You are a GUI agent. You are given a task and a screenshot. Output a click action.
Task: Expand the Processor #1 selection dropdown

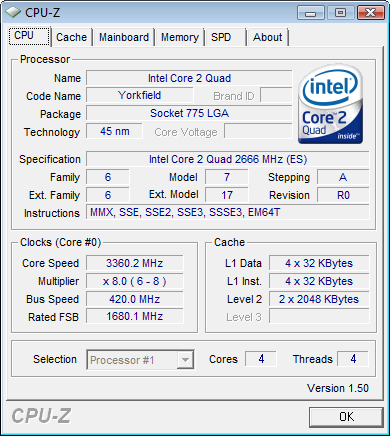pos(140,360)
